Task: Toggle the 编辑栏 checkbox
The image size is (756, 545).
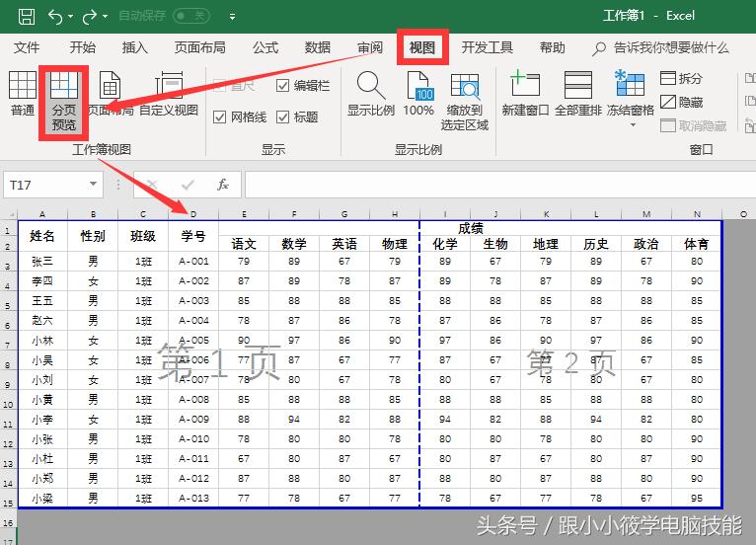Action: pos(282,85)
